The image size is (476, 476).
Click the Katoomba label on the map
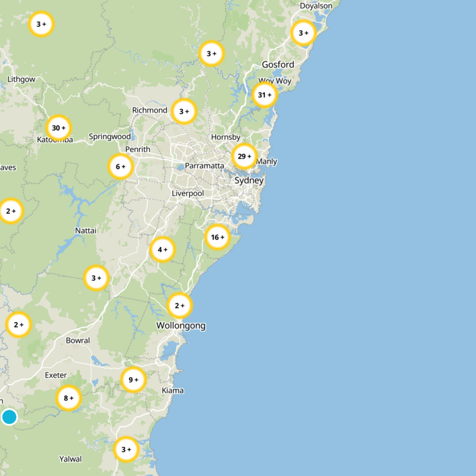55,140
